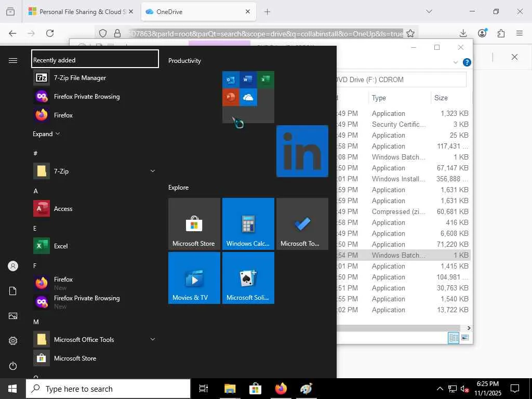Screen dimensions: 532x399
Task: Click the Firefox address bar URL
Action: point(265,34)
